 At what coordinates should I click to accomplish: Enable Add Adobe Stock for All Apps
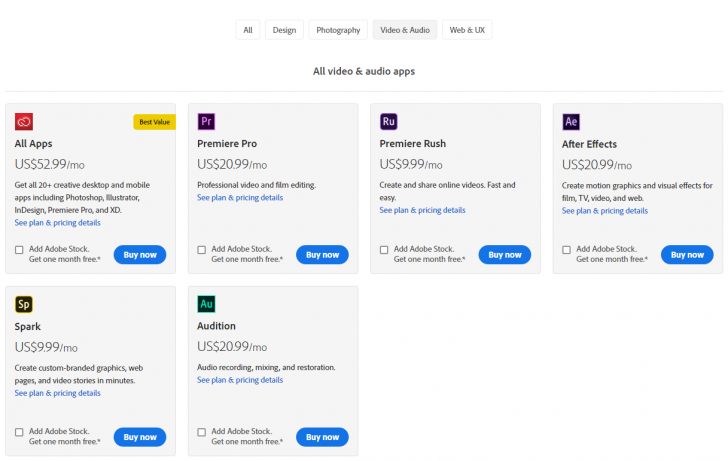[x=20, y=249]
